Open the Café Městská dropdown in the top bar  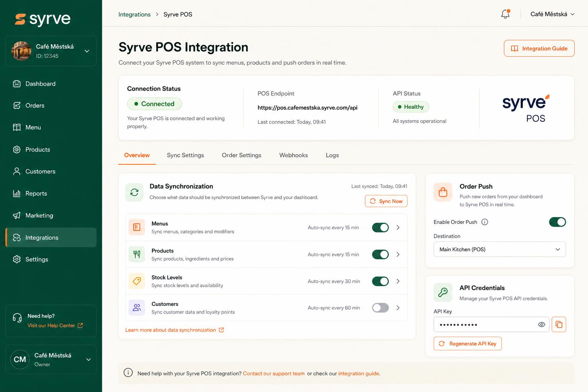tap(552, 14)
